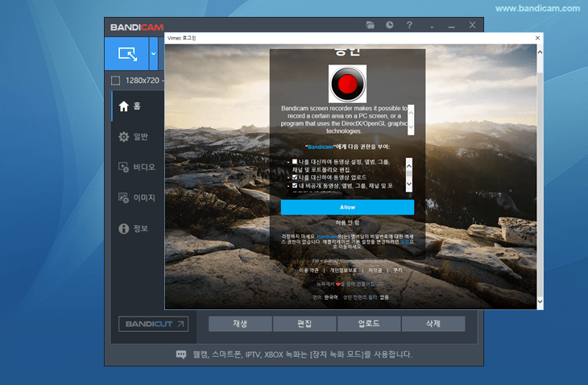Open the 정보 (Info) sidebar tab

pyautogui.click(x=138, y=228)
